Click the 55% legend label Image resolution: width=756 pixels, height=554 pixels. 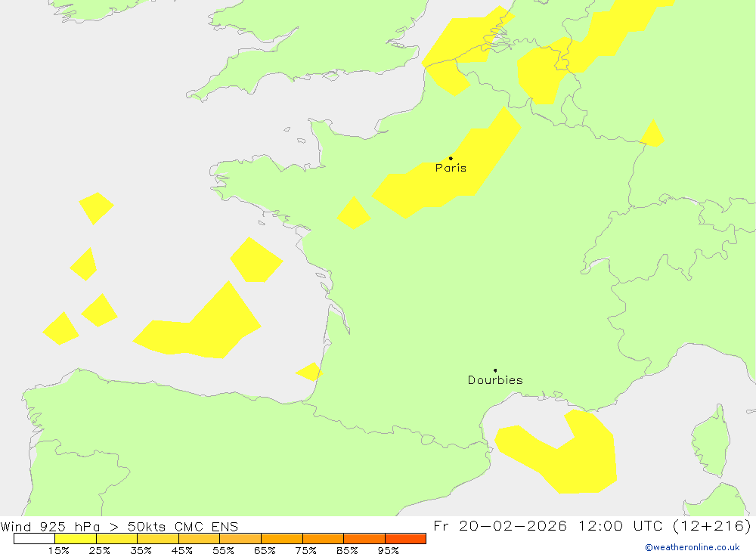tap(223, 550)
